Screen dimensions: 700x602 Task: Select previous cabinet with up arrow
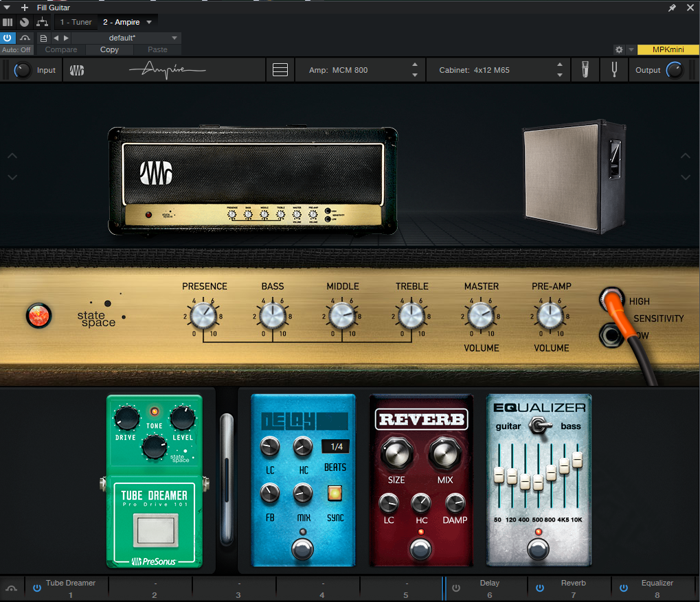point(560,65)
